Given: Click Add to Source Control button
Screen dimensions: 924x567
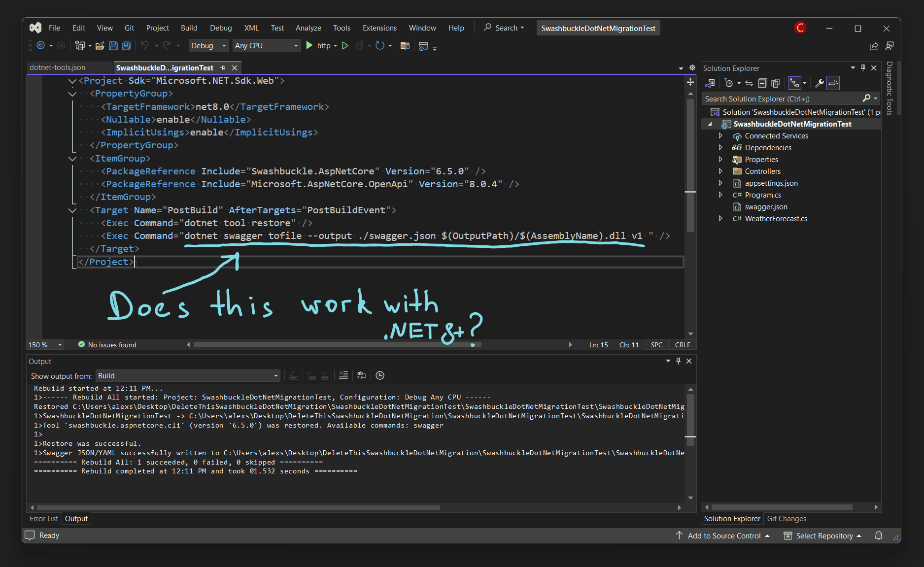Looking at the screenshot, I should (722, 535).
